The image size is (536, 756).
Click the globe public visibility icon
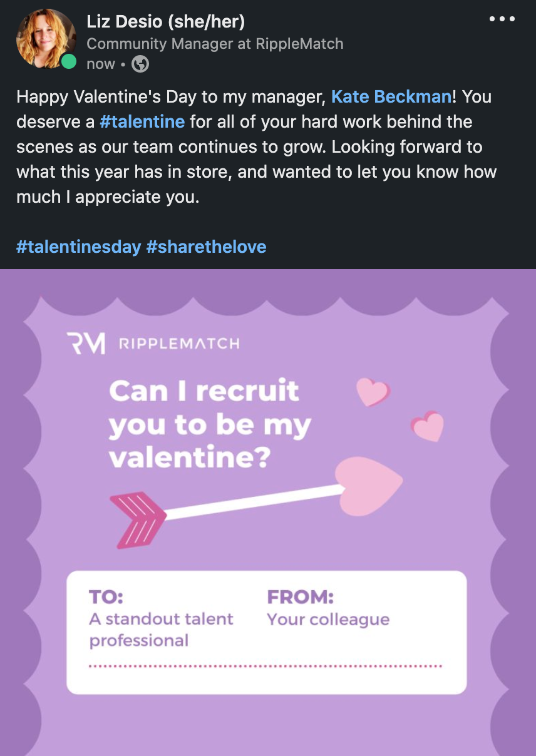[x=140, y=64]
